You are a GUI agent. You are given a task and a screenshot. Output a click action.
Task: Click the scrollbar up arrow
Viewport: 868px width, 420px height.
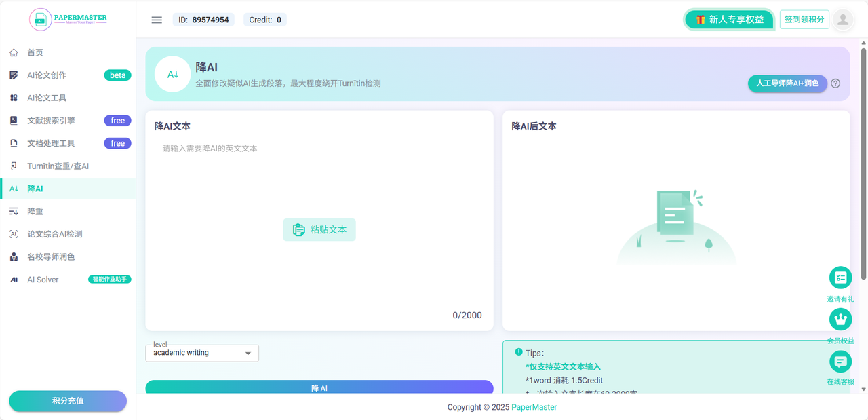[x=863, y=43]
